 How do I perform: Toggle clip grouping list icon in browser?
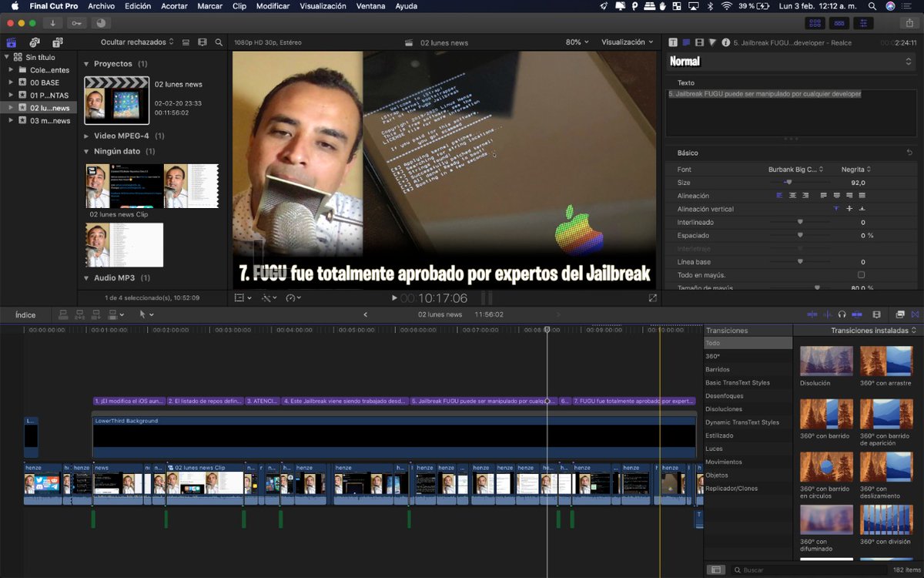pyautogui.click(x=187, y=42)
